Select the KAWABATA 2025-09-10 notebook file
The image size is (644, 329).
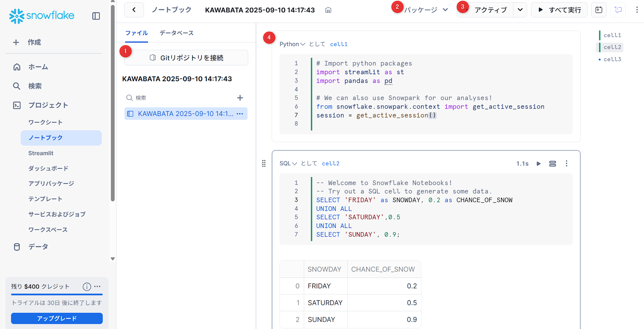point(186,114)
